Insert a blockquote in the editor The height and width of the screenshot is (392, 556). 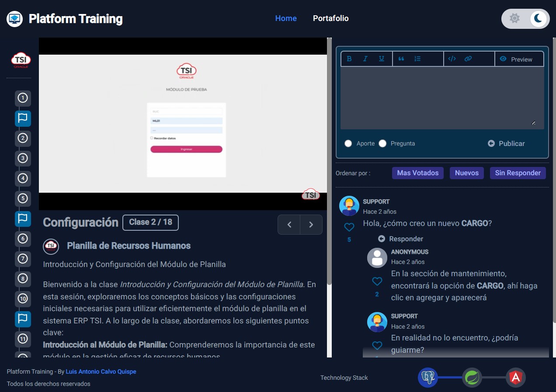401,59
